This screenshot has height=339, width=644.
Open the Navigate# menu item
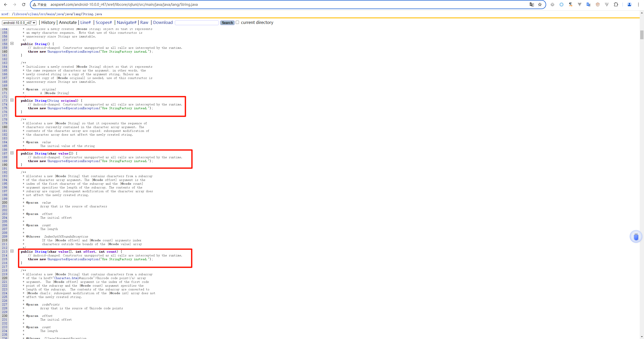127,22
